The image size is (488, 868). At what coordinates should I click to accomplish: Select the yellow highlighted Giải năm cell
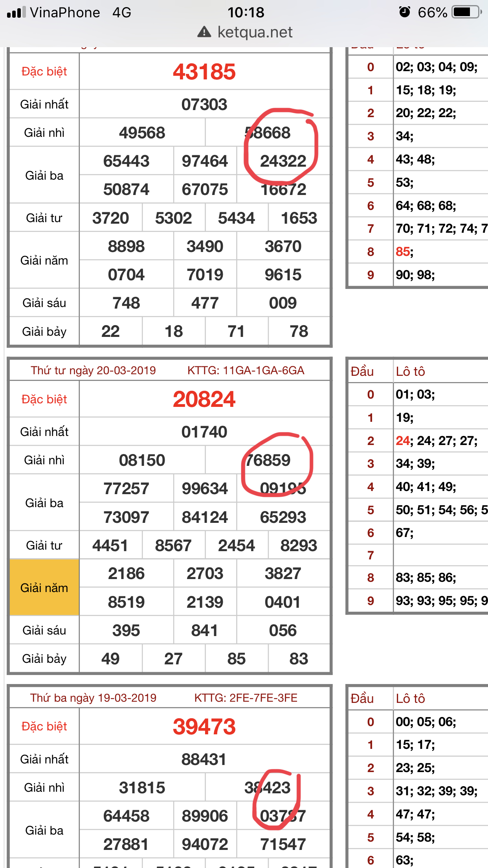click(x=44, y=588)
